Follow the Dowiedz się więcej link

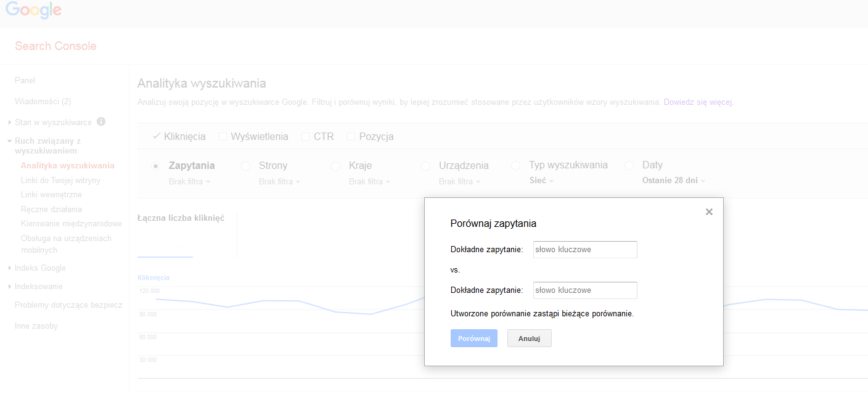point(698,102)
